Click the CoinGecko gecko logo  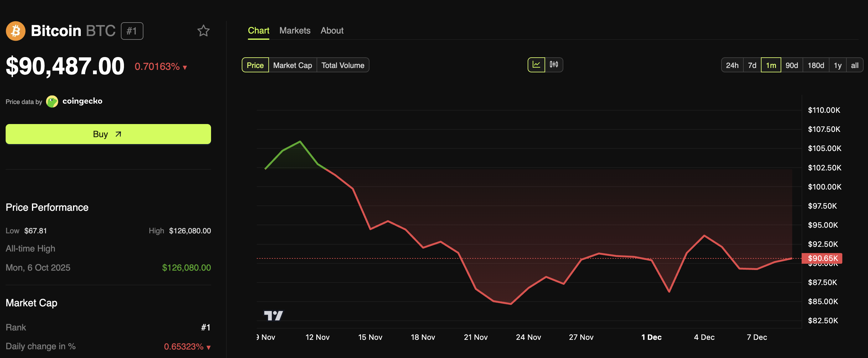point(52,101)
